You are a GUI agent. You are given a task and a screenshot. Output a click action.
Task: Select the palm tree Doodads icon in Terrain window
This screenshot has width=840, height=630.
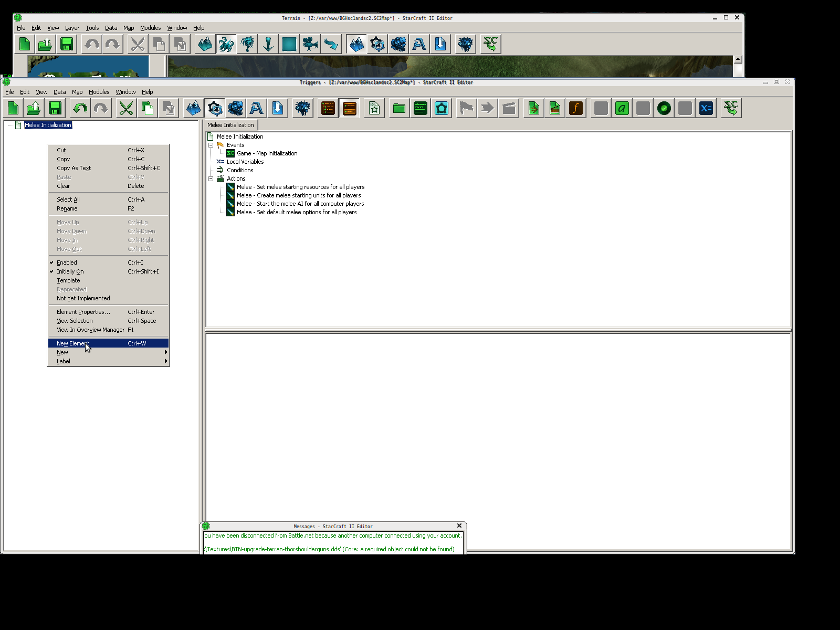click(247, 44)
